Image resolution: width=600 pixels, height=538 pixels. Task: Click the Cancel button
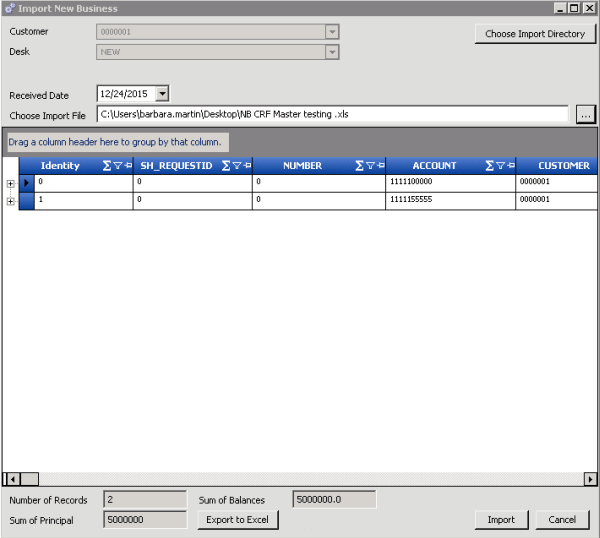click(x=562, y=520)
